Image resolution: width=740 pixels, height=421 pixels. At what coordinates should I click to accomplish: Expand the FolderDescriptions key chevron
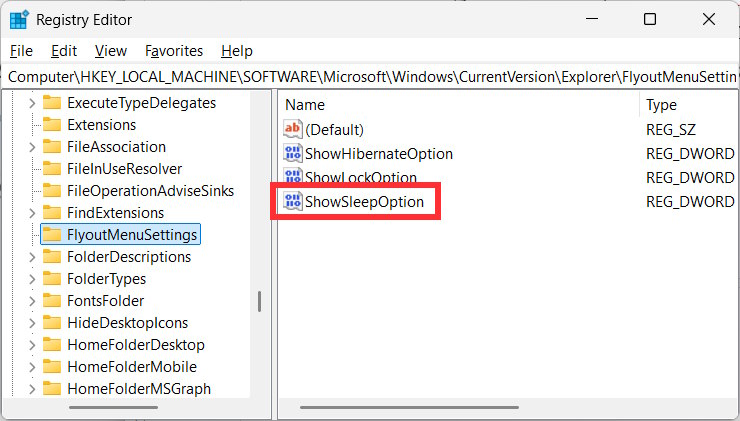pos(32,257)
